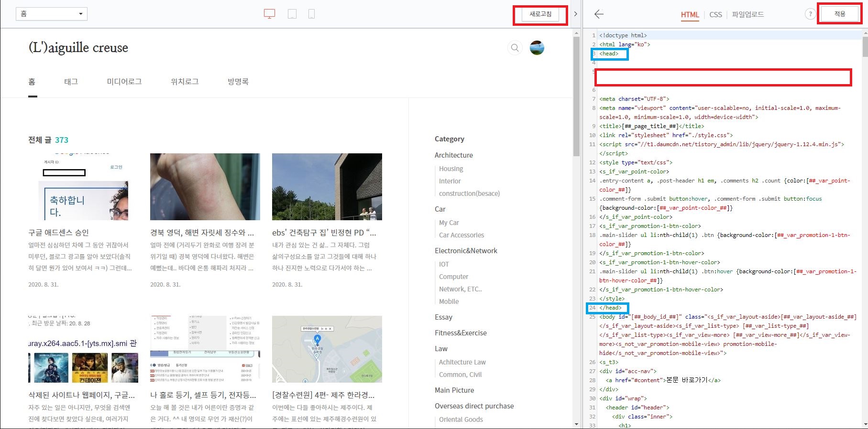Click empty editor line 5 in HTML code
Screen dimensions: 868x429
click(x=723, y=77)
